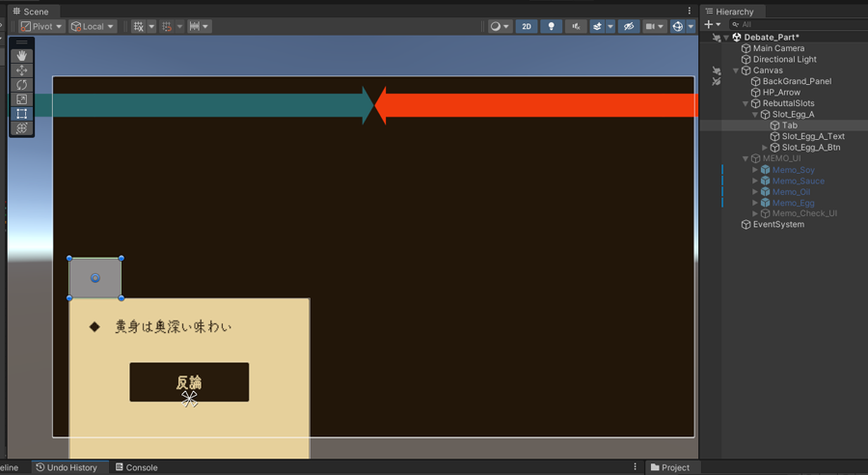This screenshot has height=475, width=868.
Task: Select the Rect tool
Action: (x=21, y=114)
